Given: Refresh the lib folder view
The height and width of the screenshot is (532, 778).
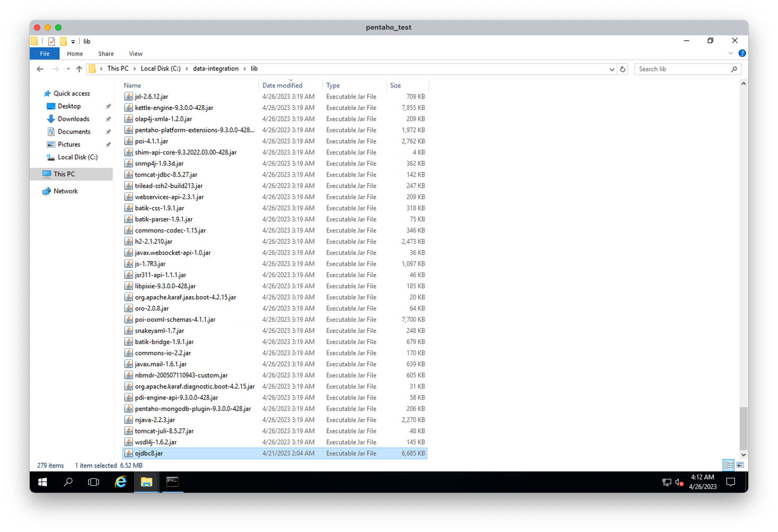Looking at the screenshot, I should point(623,69).
